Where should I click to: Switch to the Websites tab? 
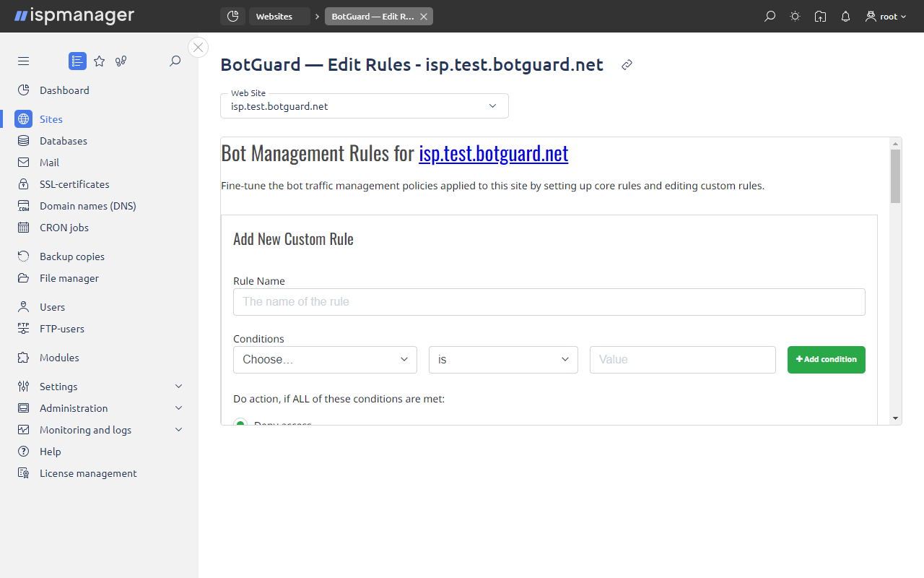point(279,17)
